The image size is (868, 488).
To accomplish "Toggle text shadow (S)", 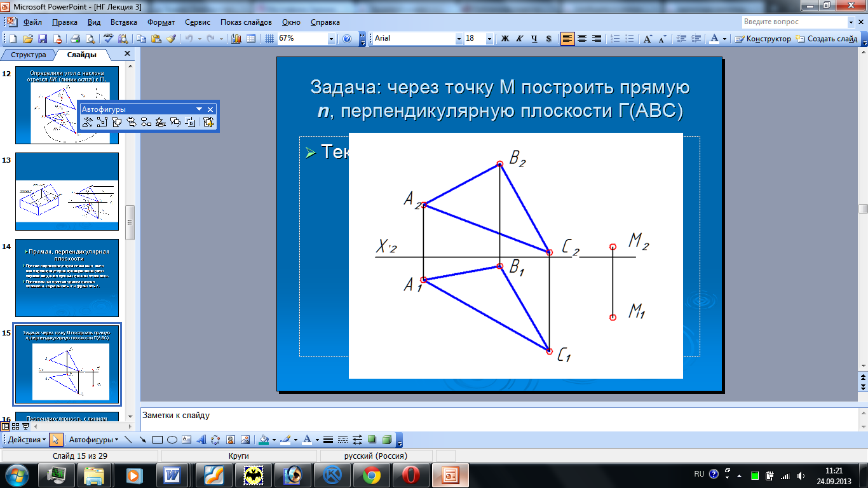I will [x=548, y=39].
